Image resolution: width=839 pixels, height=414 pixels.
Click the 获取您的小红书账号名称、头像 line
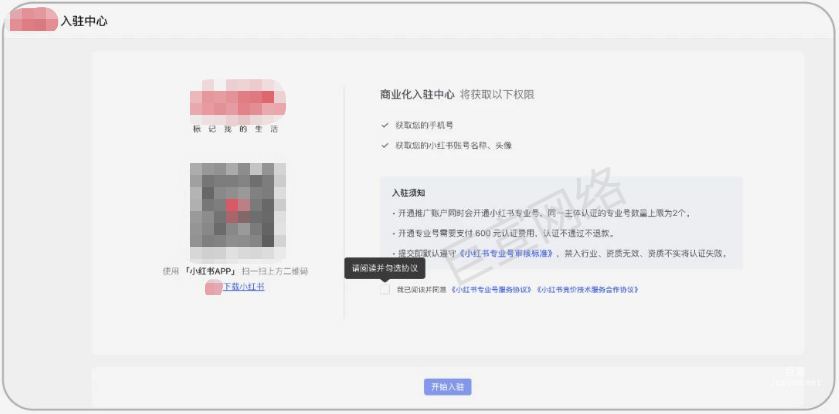tap(454, 145)
